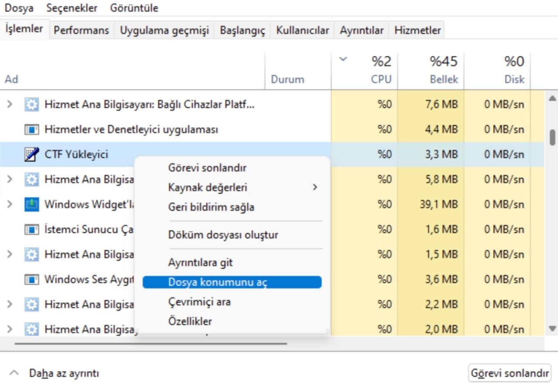
Task: Expand Hizmet Ana Bilgisayarı: Bağlı Cihazlar Platf row
Action: click(10, 105)
